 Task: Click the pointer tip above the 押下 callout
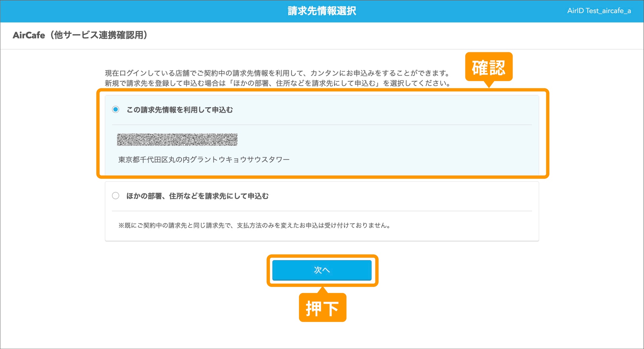tap(322, 290)
